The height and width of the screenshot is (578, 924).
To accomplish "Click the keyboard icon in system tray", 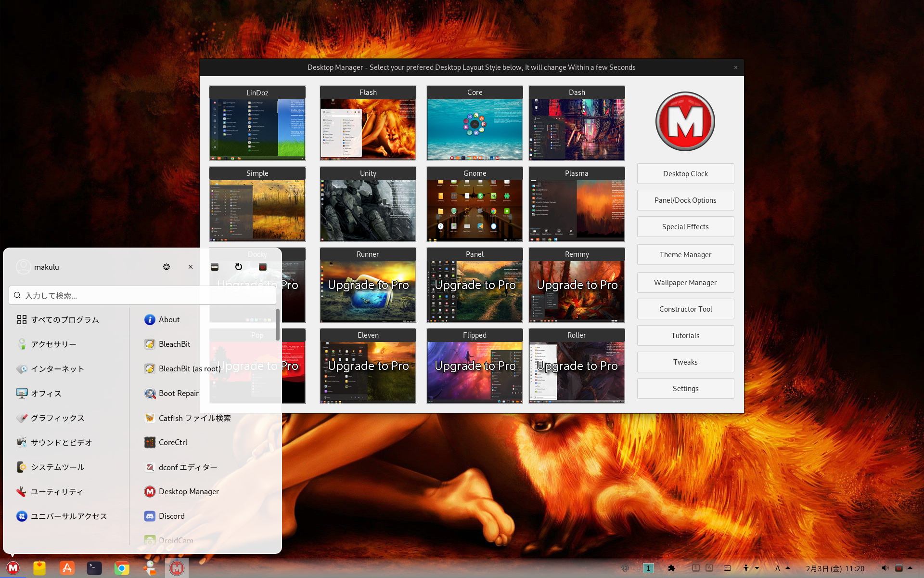I will [727, 568].
